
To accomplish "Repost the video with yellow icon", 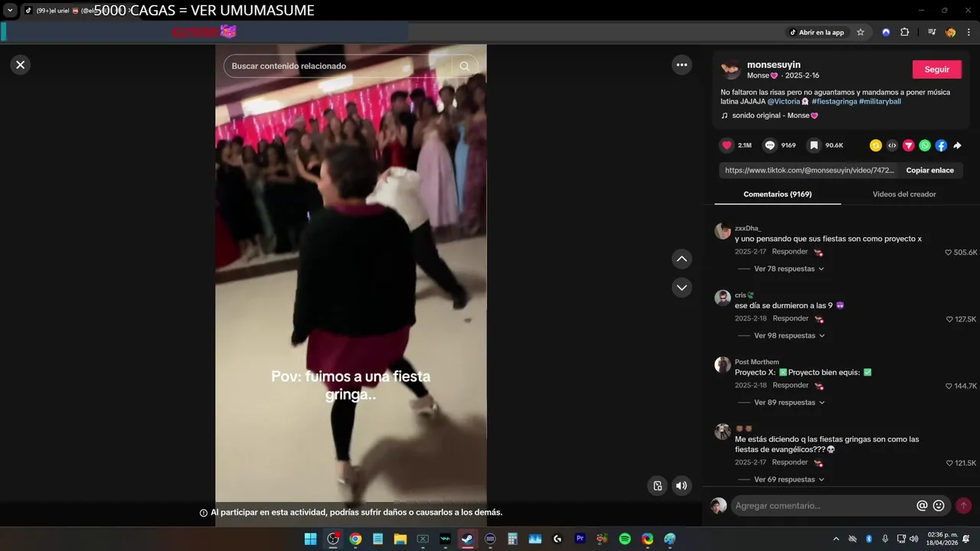I will click(876, 145).
